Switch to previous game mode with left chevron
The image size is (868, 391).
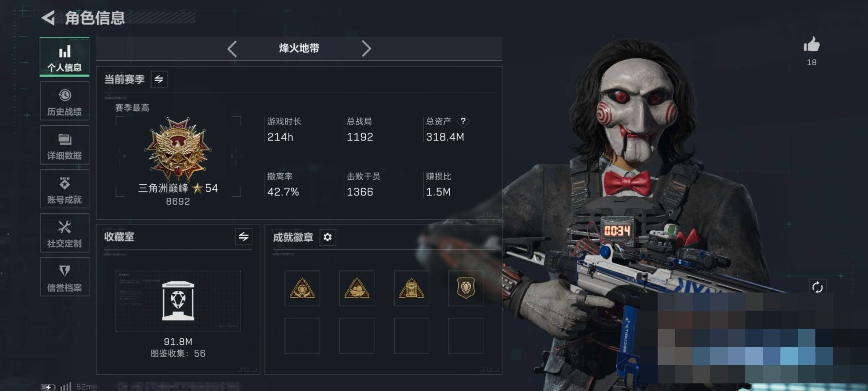point(232,49)
